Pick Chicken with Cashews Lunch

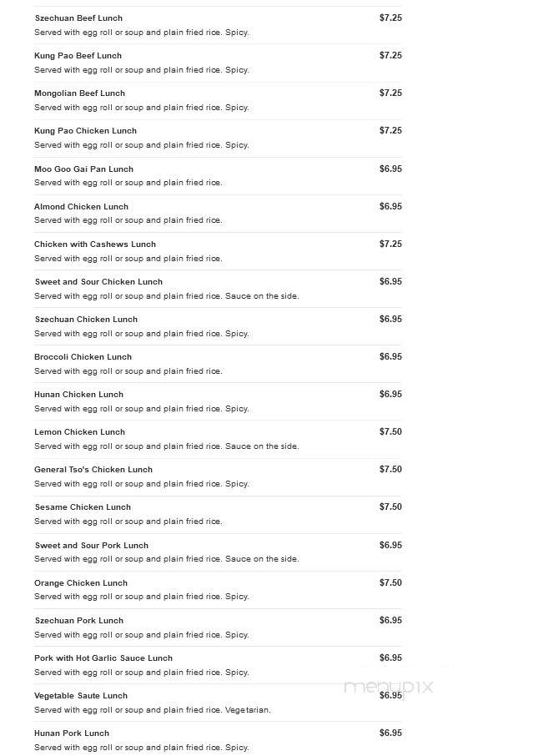coord(95,244)
